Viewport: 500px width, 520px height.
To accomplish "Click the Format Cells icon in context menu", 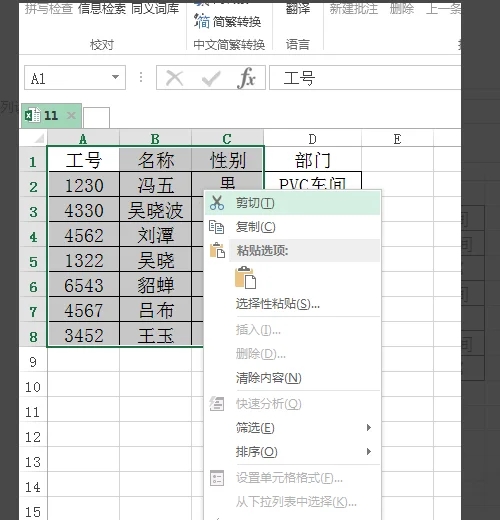I will point(217,478).
